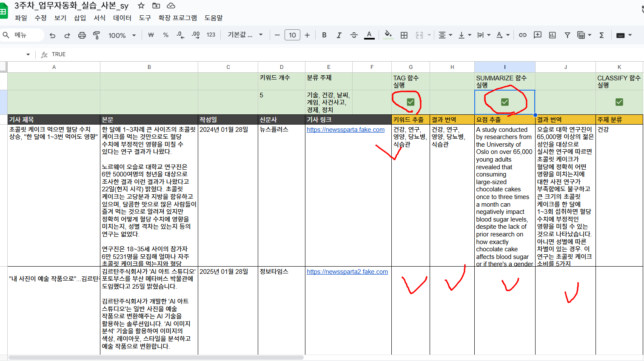Open the 서식 menu
Image resolution: width=644 pixels, height=361 pixels.
(x=100, y=18)
